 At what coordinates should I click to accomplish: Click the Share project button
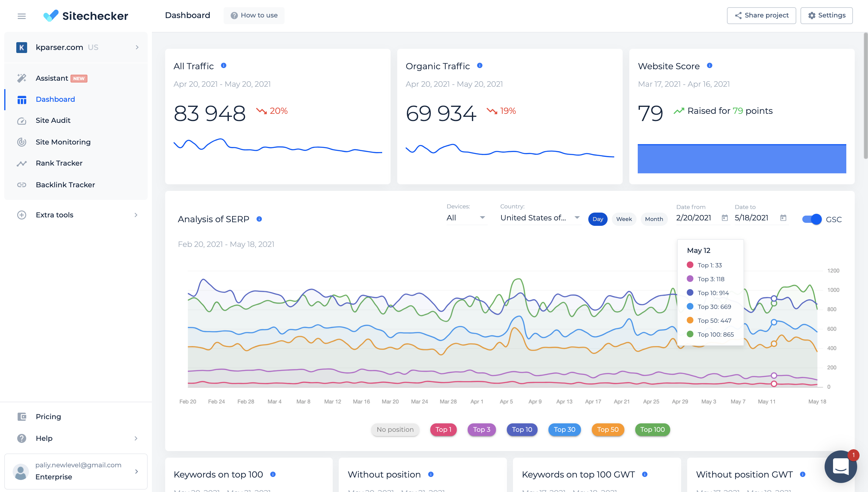click(762, 16)
